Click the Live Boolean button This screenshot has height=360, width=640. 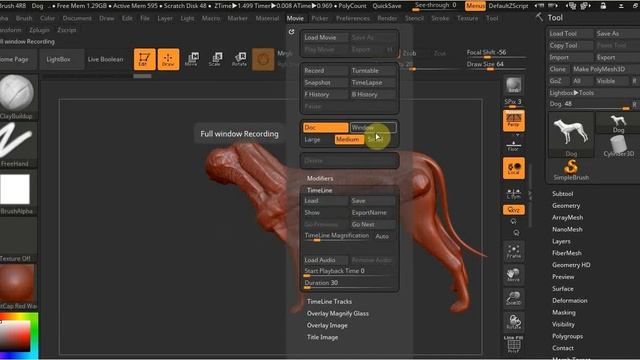[105, 59]
